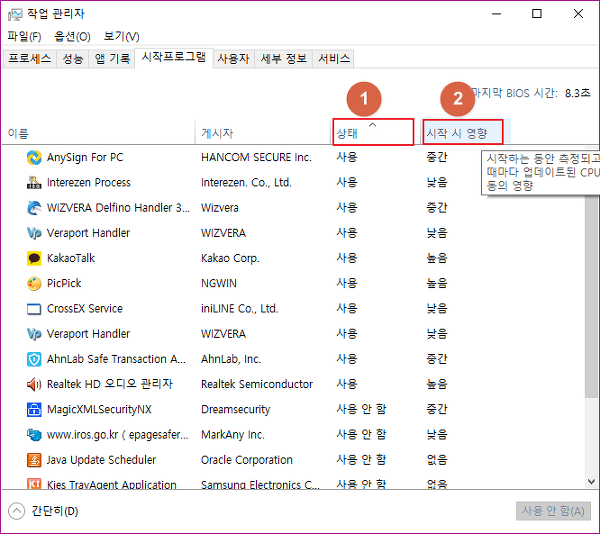600x534 pixels.
Task: Click publisher Realtek Semiconductor
Action: click(x=257, y=384)
